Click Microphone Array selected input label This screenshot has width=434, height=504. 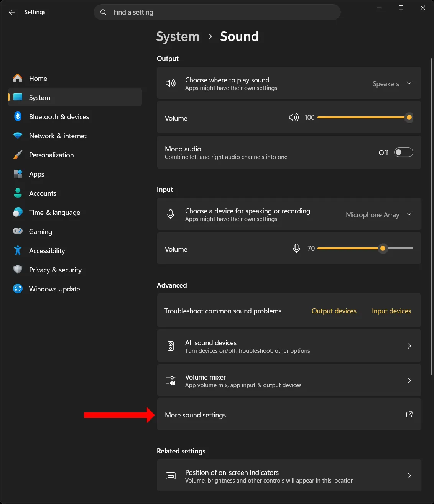pos(372,215)
